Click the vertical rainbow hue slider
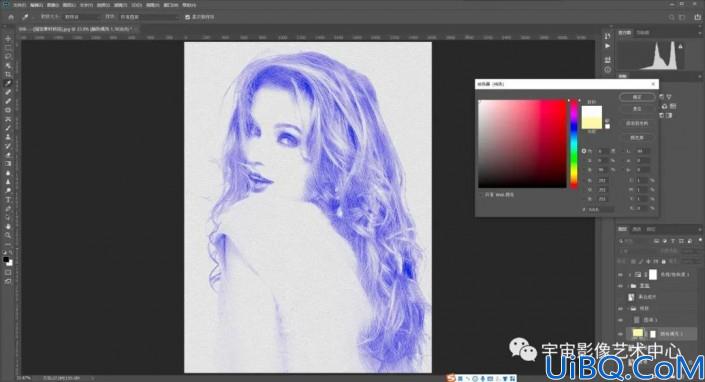Screen dimensions: 705x382 click(x=574, y=144)
